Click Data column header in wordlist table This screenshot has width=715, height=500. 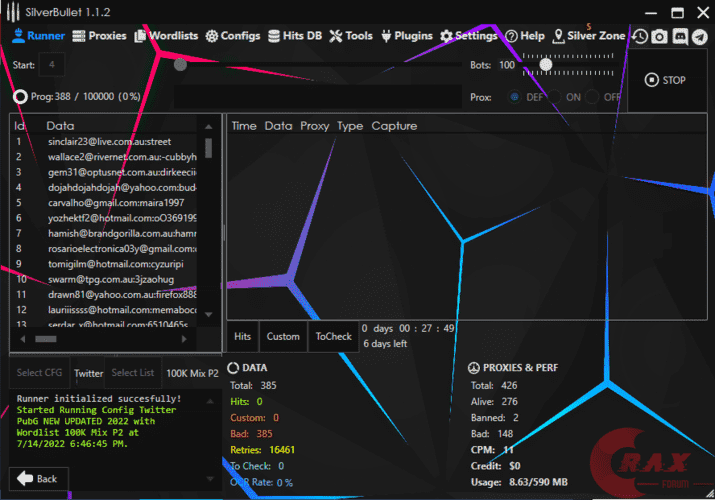click(60, 126)
